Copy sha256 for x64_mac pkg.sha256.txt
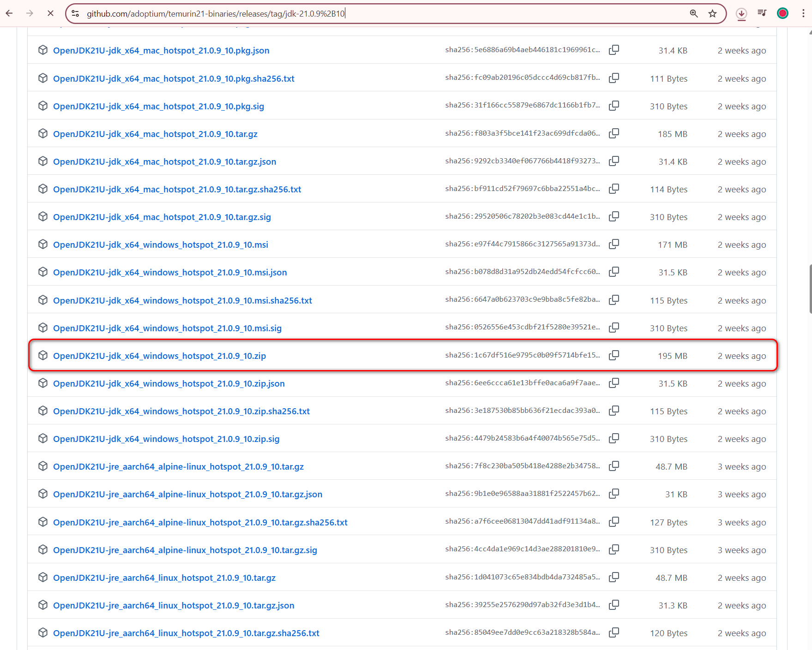The height and width of the screenshot is (650, 812). pos(614,78)
